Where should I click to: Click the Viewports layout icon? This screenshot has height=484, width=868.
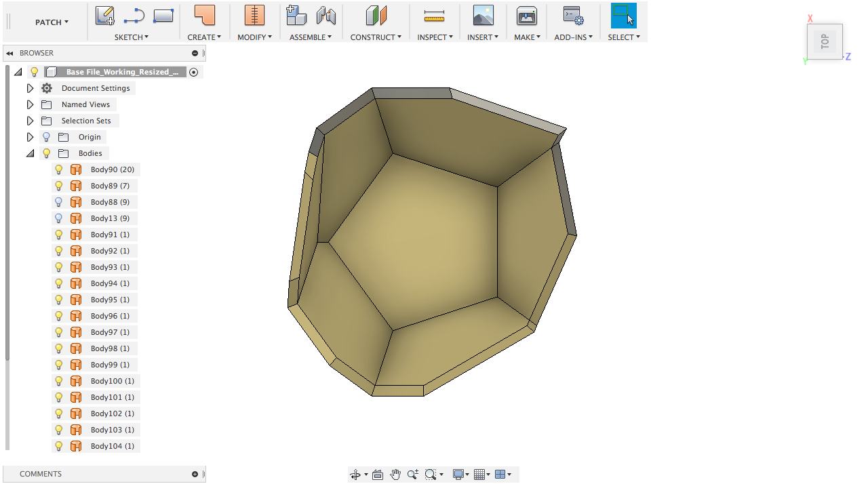500,475
